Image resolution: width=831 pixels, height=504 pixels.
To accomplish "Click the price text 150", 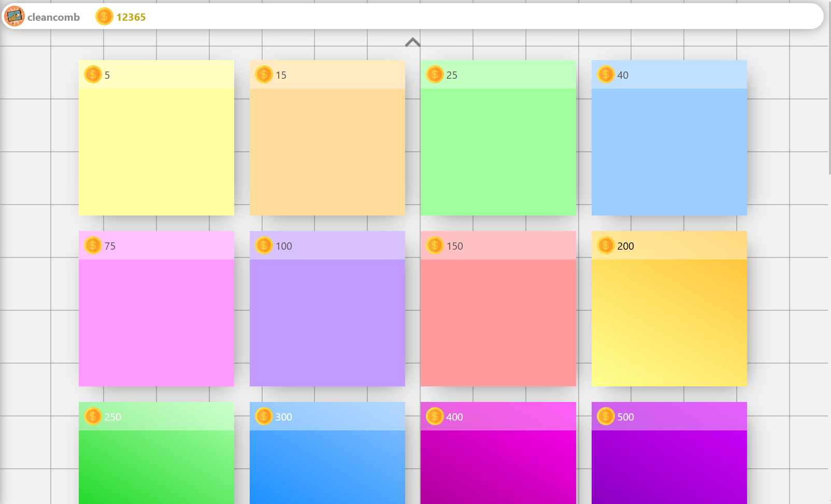I will point(455,246).
